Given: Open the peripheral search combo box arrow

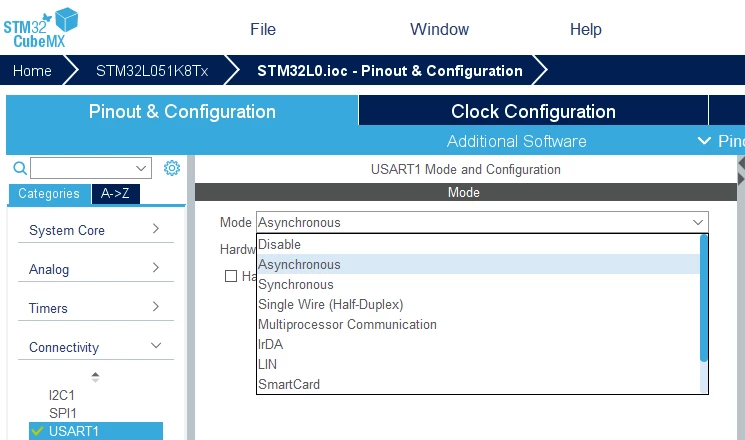Looking at the screenshot, I should tap(141, 168).
